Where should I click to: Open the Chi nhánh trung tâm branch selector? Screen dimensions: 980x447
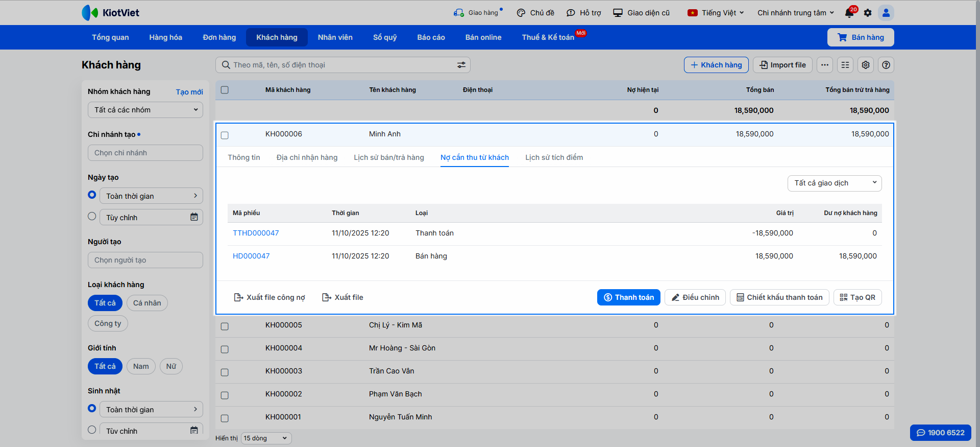[795, 13]
